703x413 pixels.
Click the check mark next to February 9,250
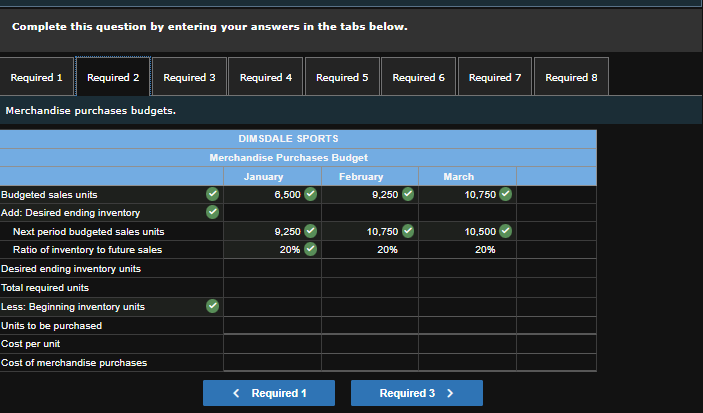(x=408, y=194)
